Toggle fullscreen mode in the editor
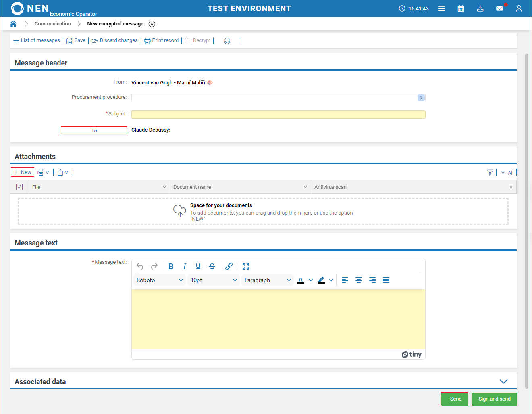The width and height of the screenshot is (532, 414). (246, 266)
